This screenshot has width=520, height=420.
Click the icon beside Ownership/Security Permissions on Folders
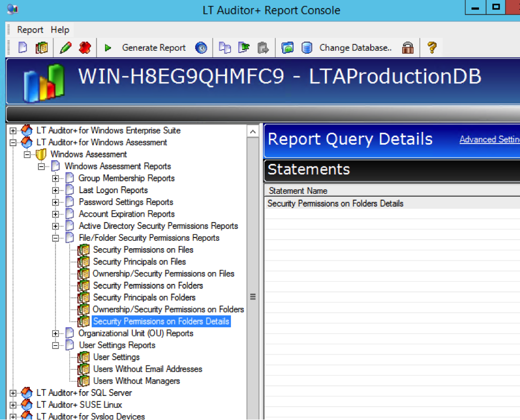coord(84,310)
